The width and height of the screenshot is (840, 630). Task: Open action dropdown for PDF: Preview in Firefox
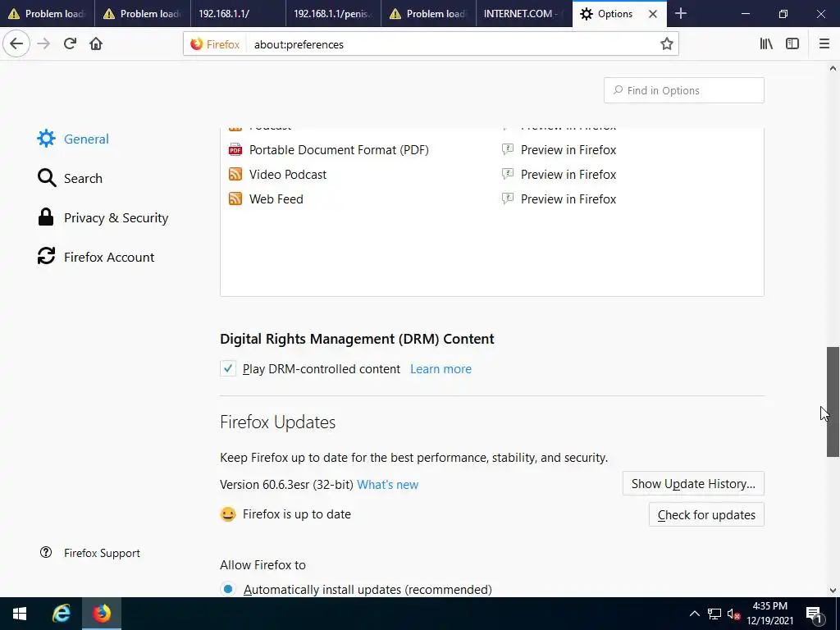[x=559, y=150]
